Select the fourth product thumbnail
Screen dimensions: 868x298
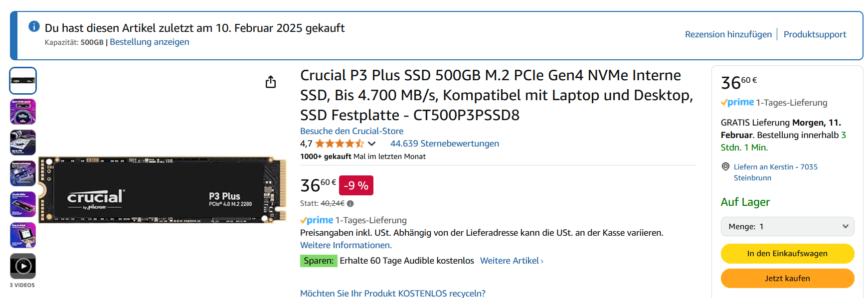23,173
